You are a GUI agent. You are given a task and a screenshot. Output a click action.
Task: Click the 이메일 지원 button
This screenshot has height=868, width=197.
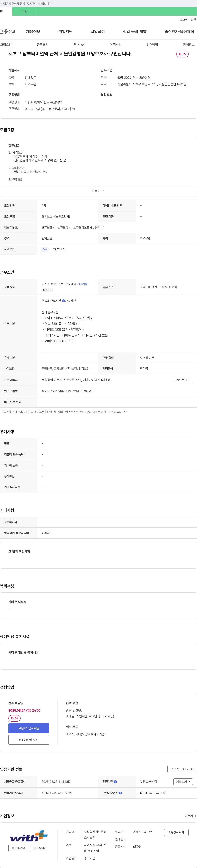pos(29,740)
